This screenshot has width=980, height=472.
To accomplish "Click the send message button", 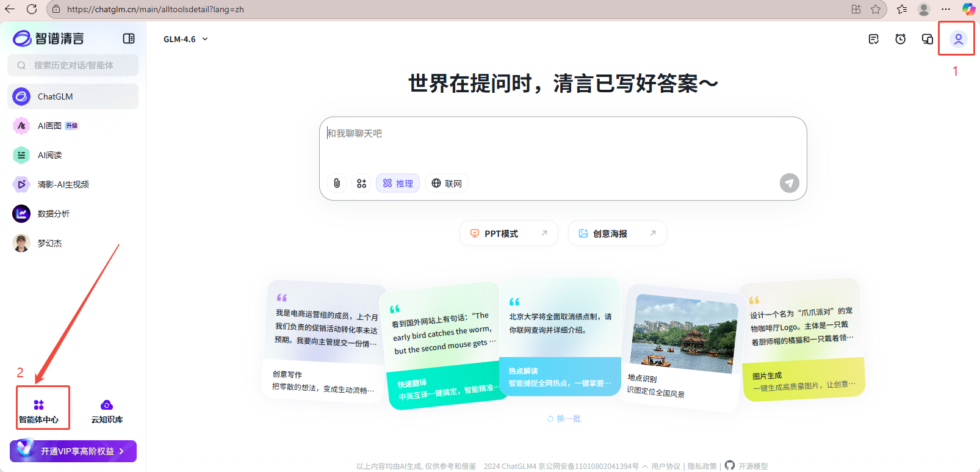I will pos(790,183).
